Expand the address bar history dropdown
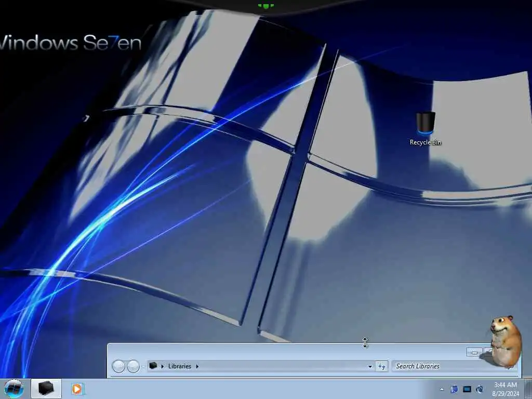 click(370, 366)
